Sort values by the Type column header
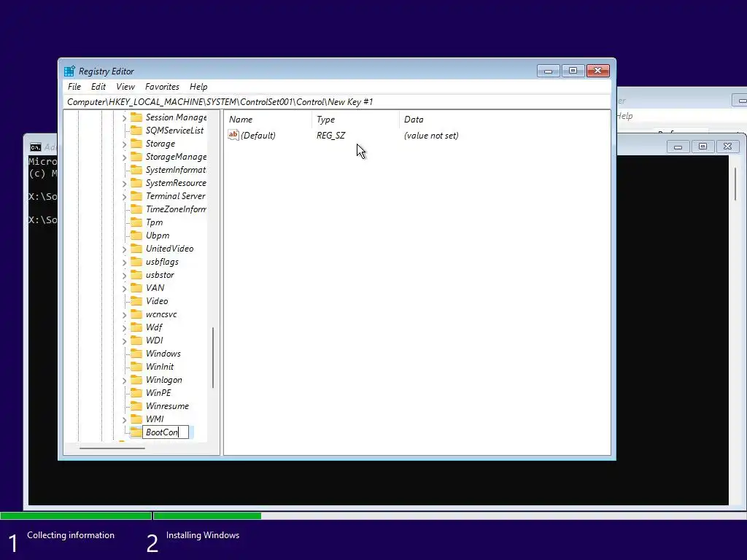Image resolution: width=747 pixels, height=560 pixels. [x=356, y=120]
